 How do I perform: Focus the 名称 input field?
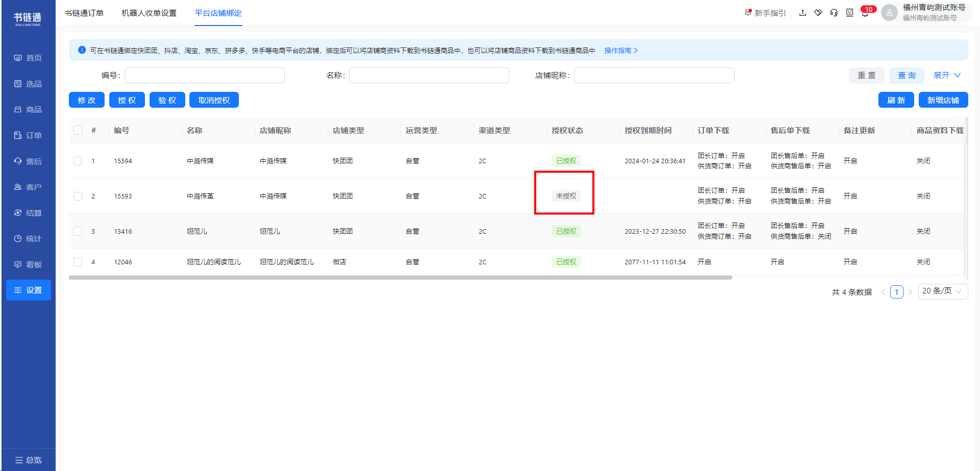coord(429,75)
